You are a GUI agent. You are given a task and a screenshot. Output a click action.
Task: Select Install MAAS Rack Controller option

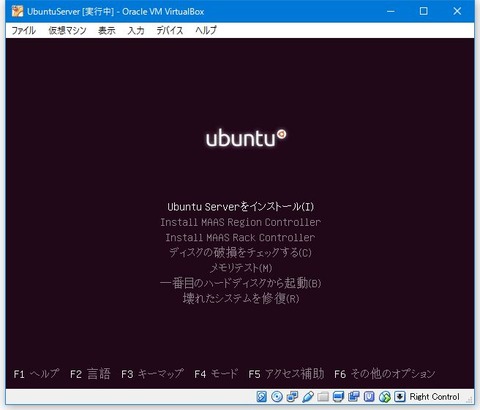tap(240, 237)
